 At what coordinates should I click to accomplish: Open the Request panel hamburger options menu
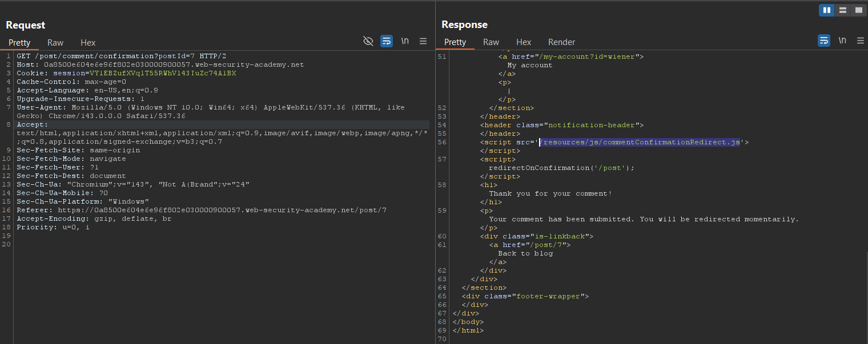[423, 41]
